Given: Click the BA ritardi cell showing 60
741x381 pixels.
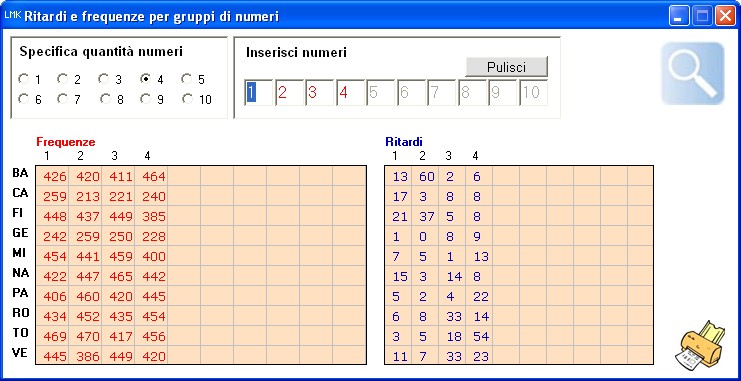Looking at the screenshot, I should pos(425,176).
